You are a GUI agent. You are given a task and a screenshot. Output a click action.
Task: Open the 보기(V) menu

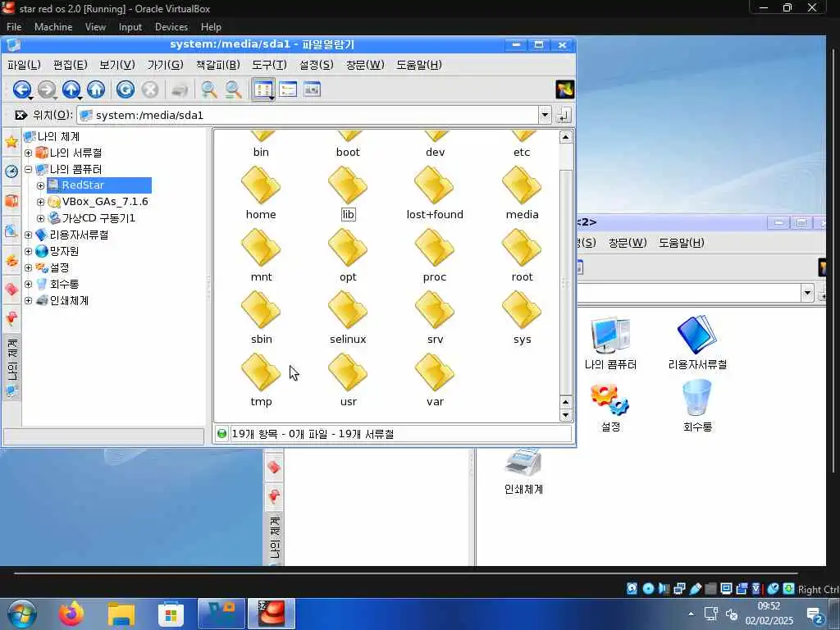point(116,65)
